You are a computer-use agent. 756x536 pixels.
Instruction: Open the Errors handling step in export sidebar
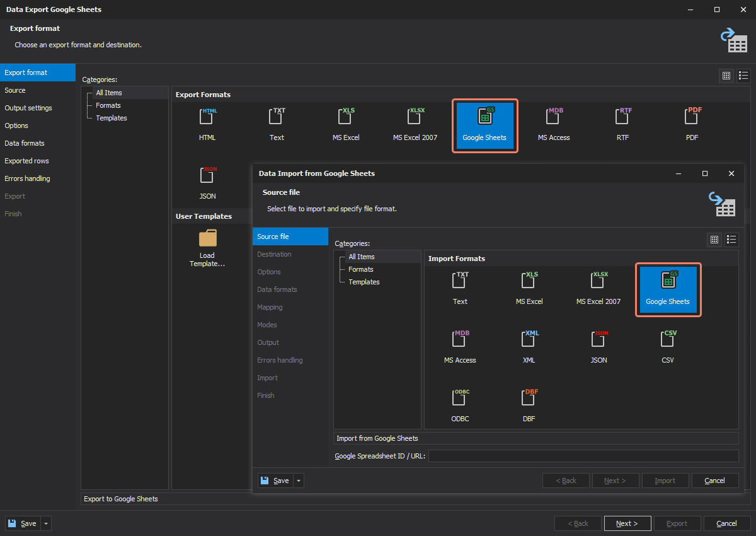(28, 178)
